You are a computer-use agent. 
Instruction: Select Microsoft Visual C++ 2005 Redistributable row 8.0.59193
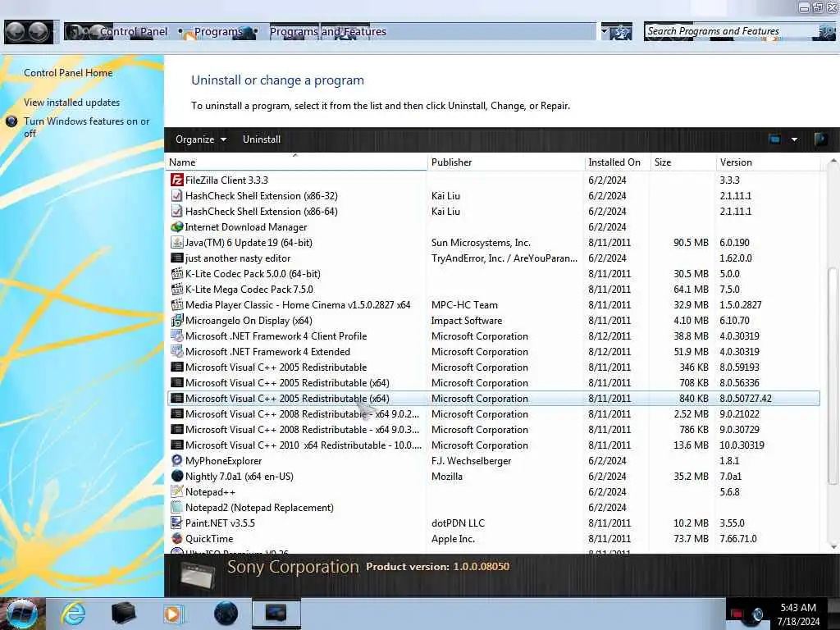(x=493, y=367)
